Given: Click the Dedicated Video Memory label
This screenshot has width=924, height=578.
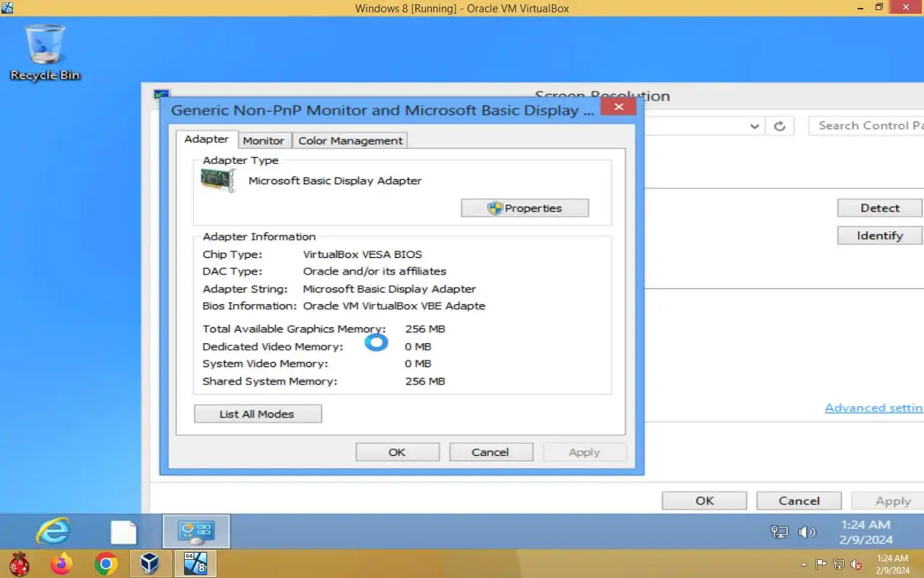Looking at the screenshot, I should click(x=273, y=347).
